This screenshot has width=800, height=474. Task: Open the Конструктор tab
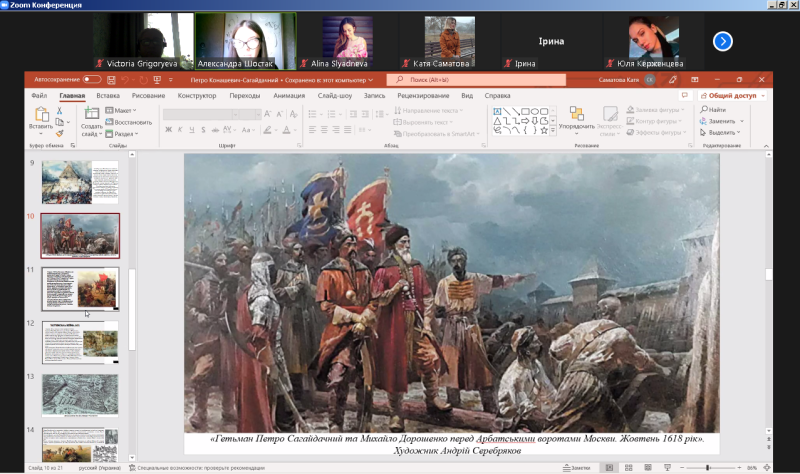tap(196, 95)
